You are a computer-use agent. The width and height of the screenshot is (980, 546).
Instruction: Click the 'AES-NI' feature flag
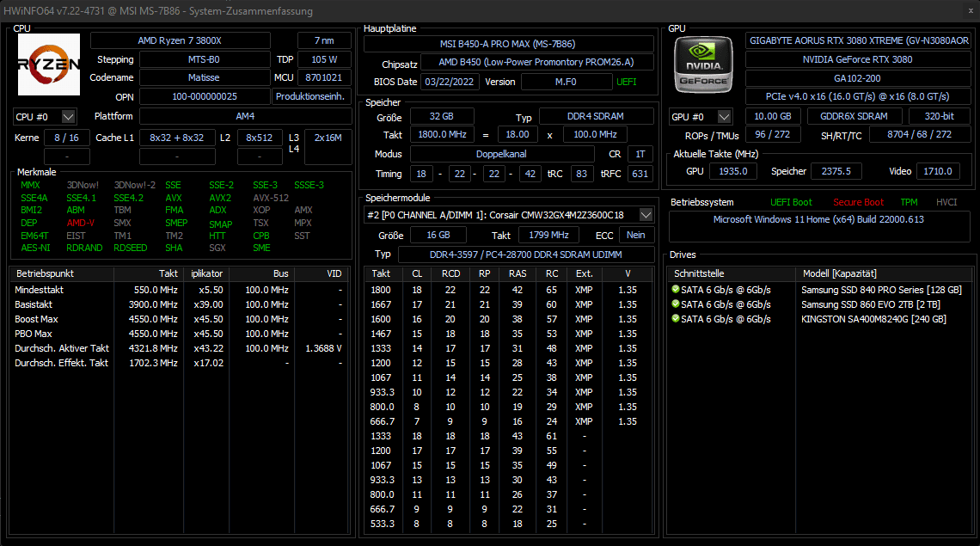(x=35, y=248)
